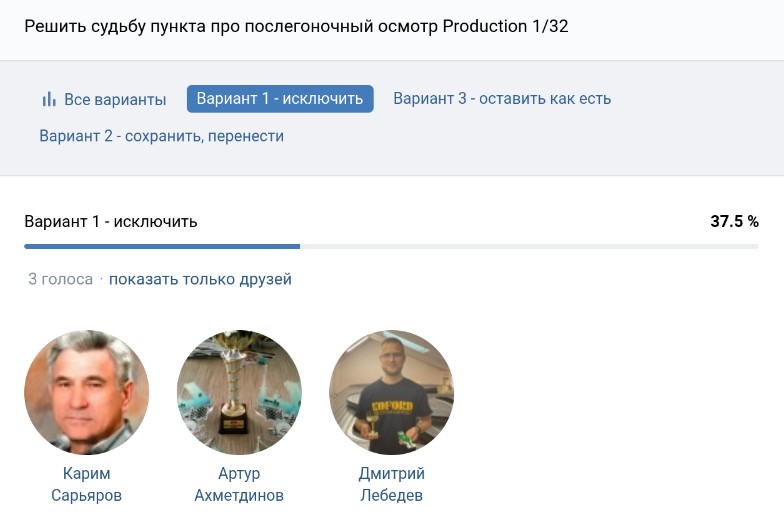The height and width of the screenshot is (525, 784).
Task: Click the surname Сарьяров link
Action: (x=86, y=495)
